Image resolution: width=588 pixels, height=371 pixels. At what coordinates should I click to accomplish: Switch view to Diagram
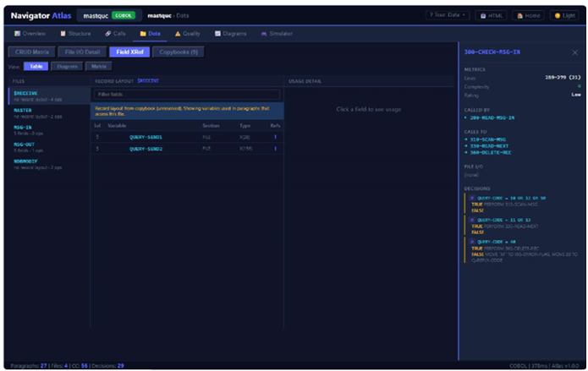67,66
